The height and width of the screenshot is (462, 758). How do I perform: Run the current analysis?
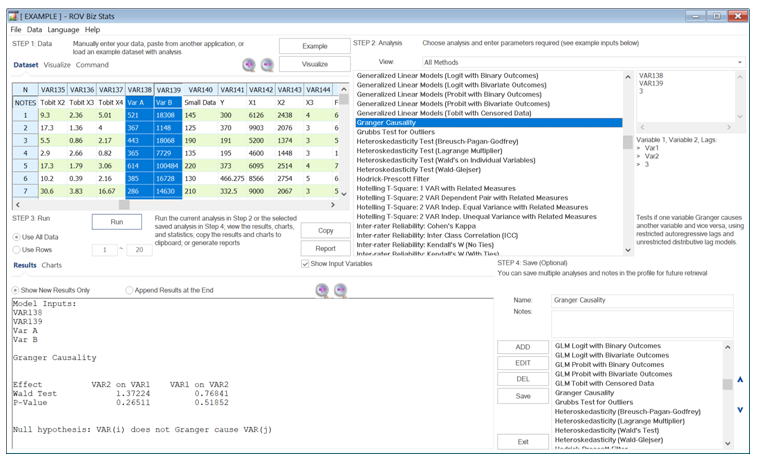point(117,222)
